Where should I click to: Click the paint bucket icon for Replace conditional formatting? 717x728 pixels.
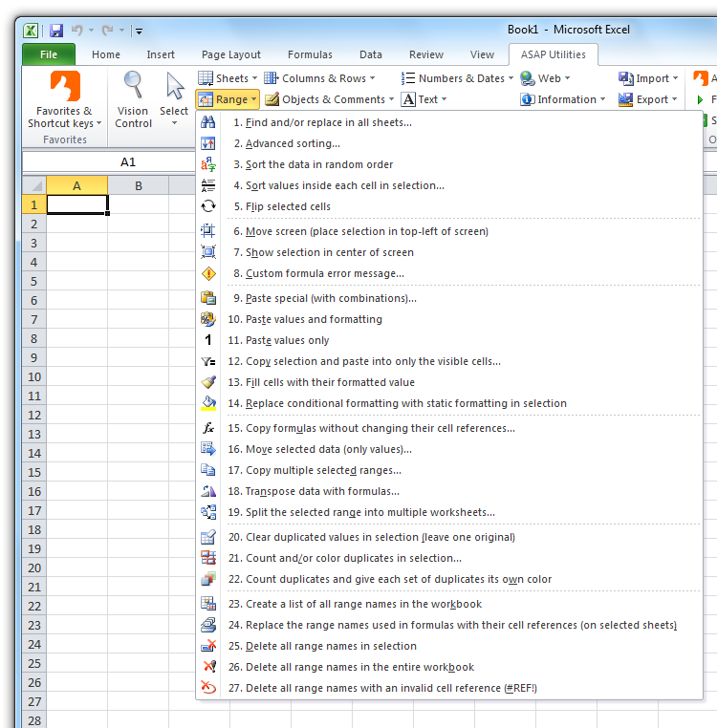208,403
